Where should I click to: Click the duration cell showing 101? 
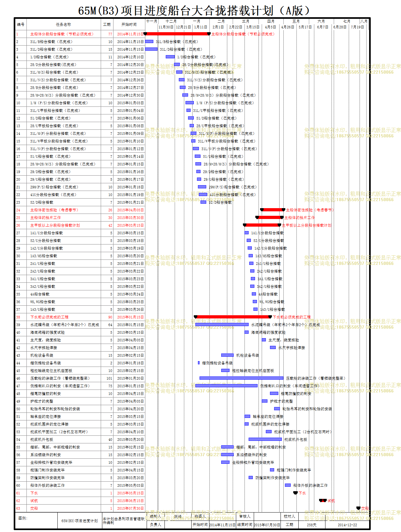pyautogui.click(x=107, y=378)
